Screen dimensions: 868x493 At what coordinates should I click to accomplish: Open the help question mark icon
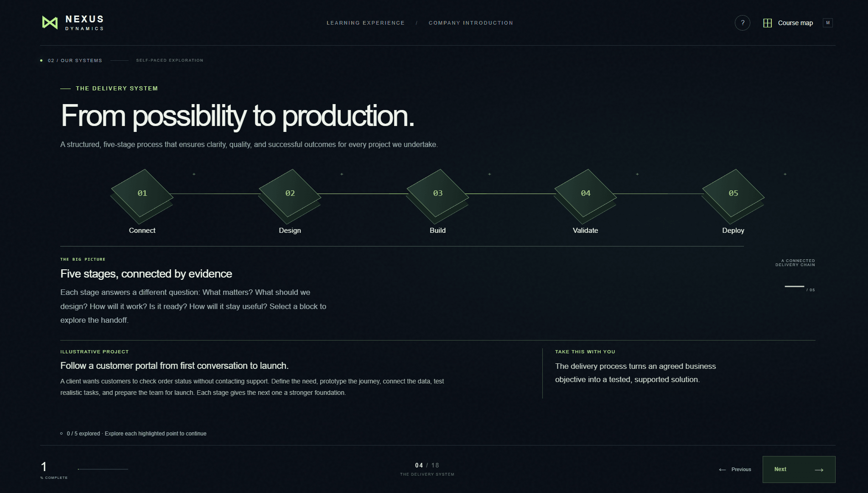tap(743, 23)
